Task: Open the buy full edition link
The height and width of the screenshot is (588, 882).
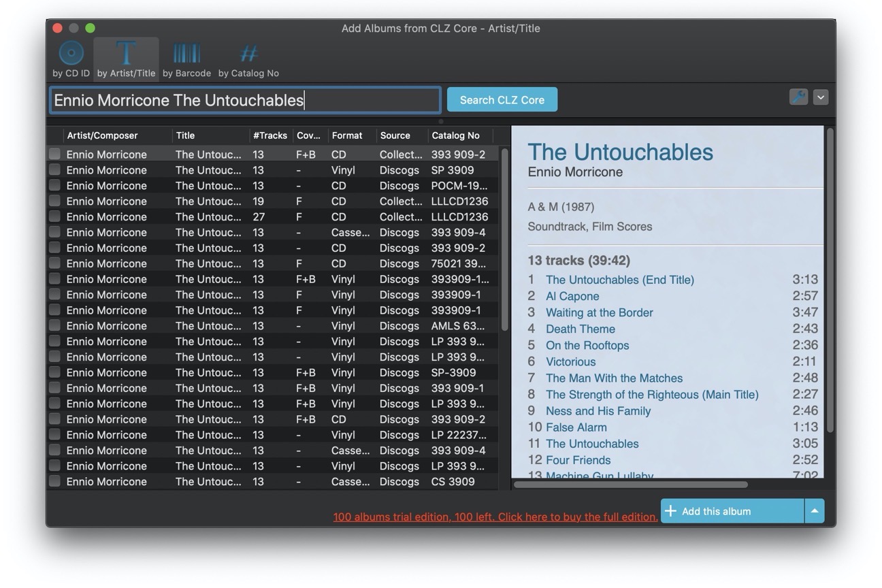Action: [495, 517]
